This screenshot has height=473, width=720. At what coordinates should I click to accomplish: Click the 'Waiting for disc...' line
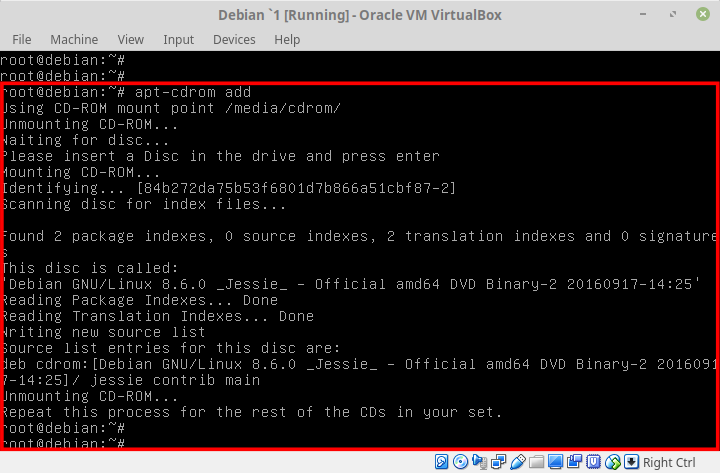[86, 140]
